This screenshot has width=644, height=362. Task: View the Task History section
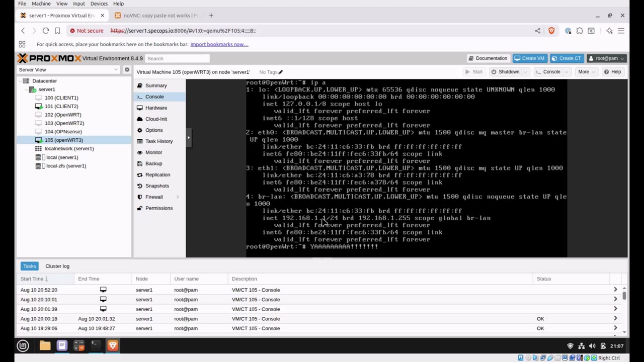158,141
